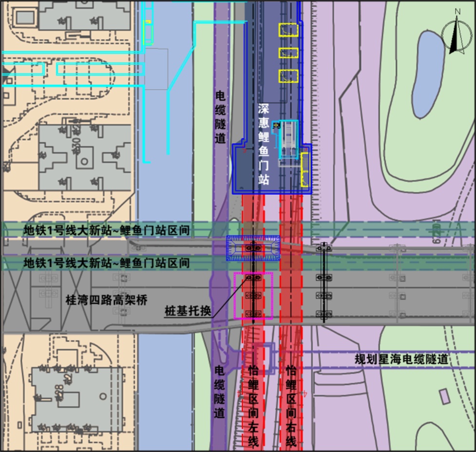Click the magenta pile underpinning box
The width and height of the screenshot is (476, 452).
click(253, 296)
